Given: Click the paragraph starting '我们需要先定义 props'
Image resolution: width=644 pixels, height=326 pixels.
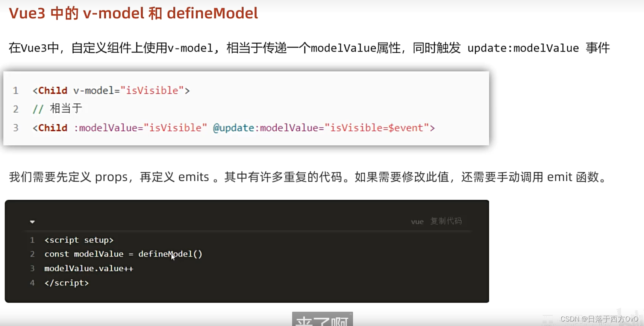Looking at the screenshot, I should click(x=308, y=177).
